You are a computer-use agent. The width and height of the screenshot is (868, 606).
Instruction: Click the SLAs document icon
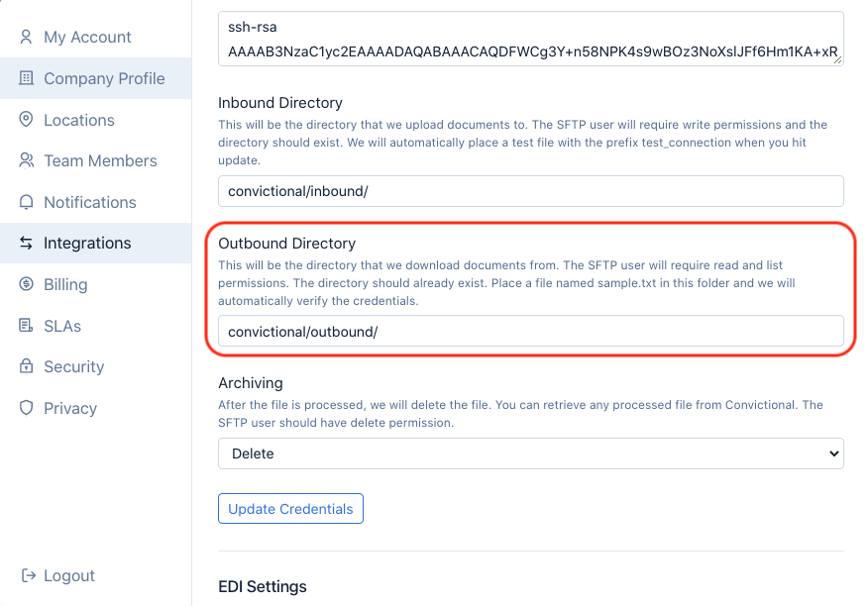tap(27, 326)
